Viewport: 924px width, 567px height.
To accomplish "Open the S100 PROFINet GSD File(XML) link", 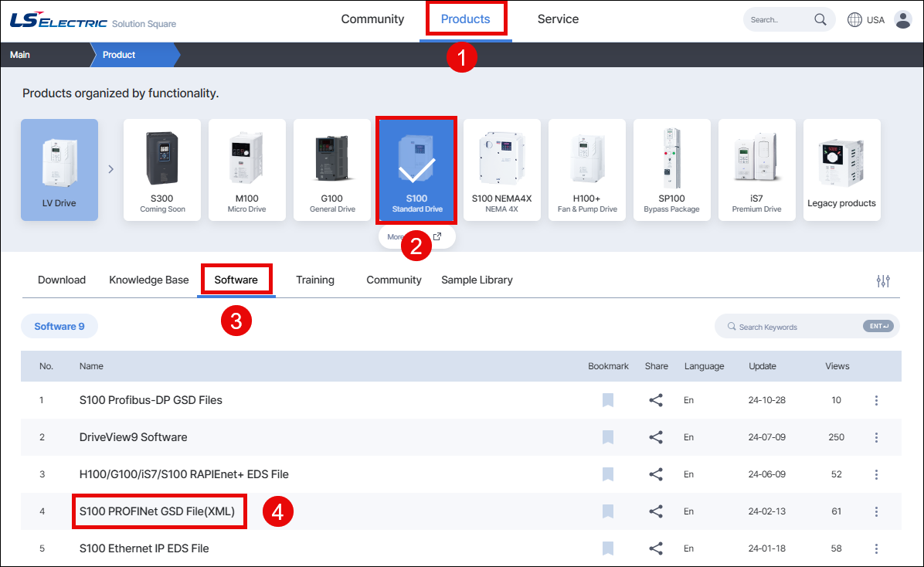I will click(158, 511).
